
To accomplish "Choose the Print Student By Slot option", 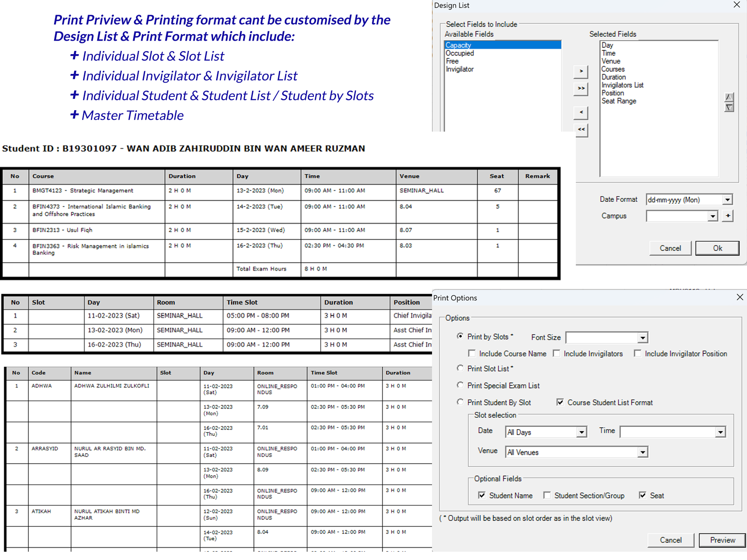I will click(x=460, y=402).
